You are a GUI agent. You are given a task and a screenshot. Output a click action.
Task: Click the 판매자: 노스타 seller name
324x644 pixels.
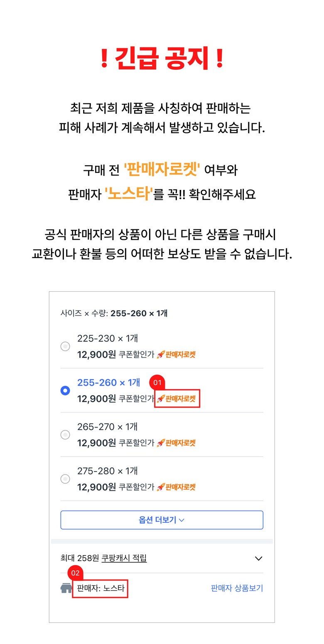101,588
